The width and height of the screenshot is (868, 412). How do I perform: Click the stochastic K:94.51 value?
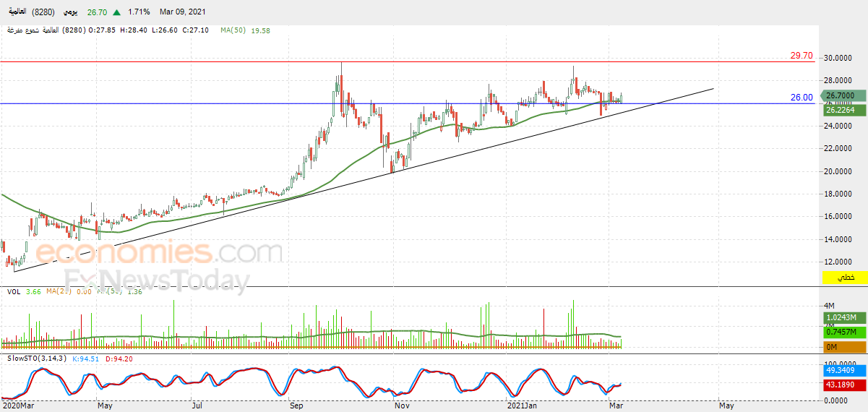[x=87, y=359]
